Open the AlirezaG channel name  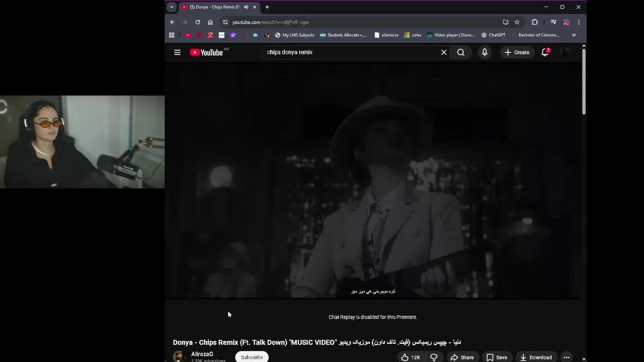click(202, 354)
